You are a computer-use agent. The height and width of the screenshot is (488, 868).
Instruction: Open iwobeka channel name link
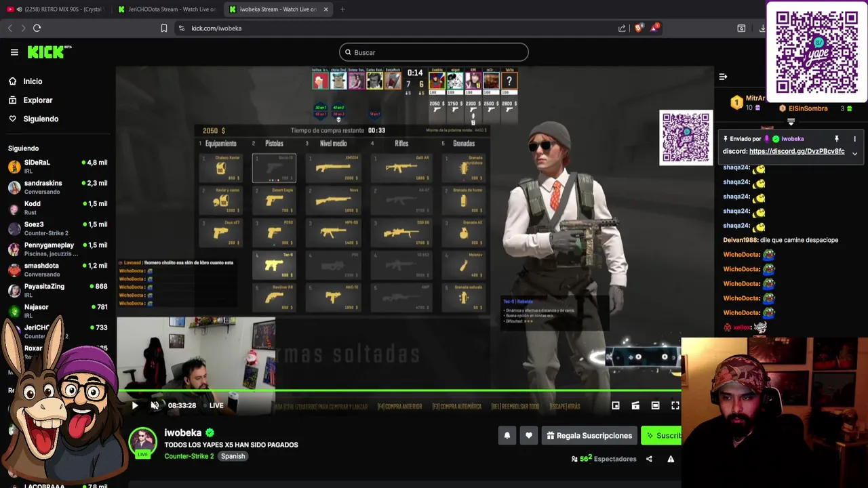[x=183, y=432]
